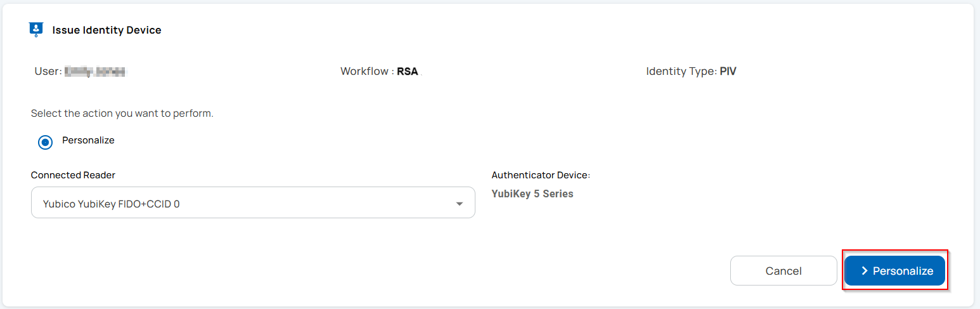
Task: Click the RSA workflow value
Action: tap(408, 71)
